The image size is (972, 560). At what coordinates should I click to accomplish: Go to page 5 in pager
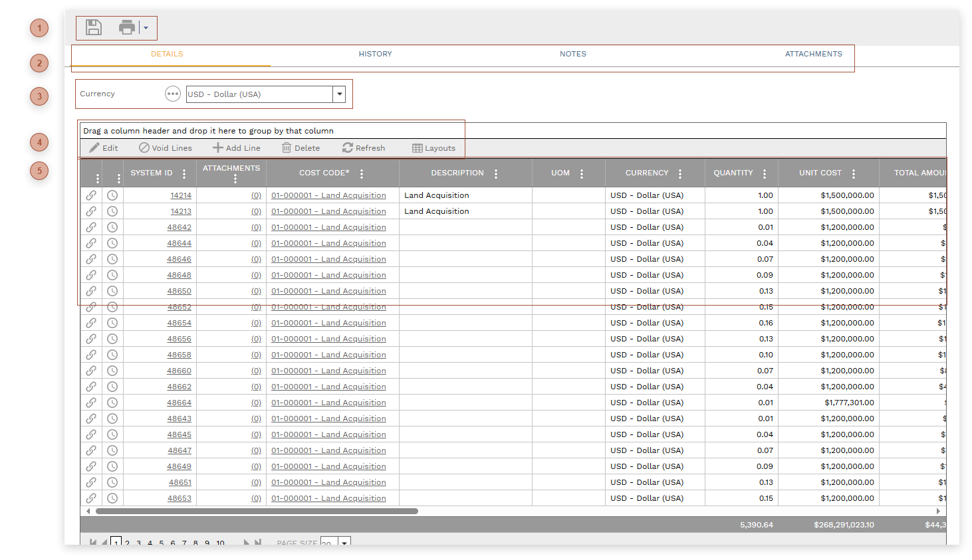pyautogui.click(x=161, y=543)
